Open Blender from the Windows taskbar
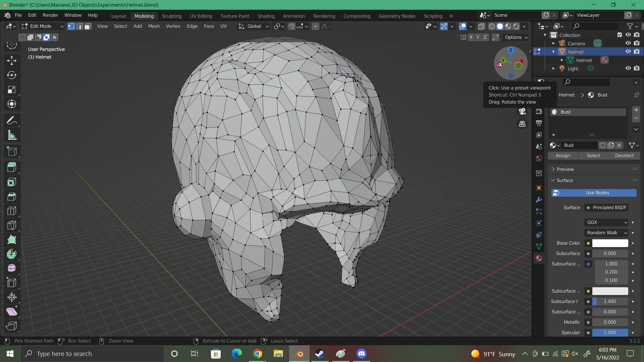The image size is (644, 362). (x=299, y=354)
